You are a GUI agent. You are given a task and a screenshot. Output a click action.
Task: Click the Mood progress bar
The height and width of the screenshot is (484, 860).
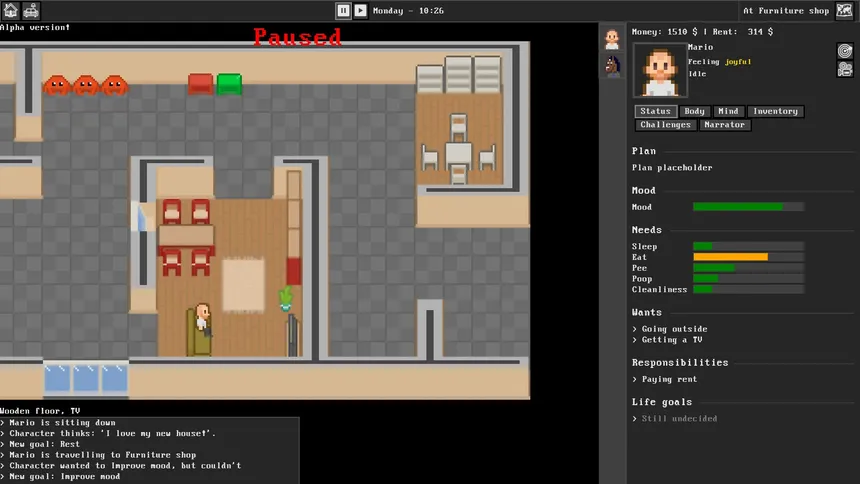pyautogui.click(x=749, y=207)
